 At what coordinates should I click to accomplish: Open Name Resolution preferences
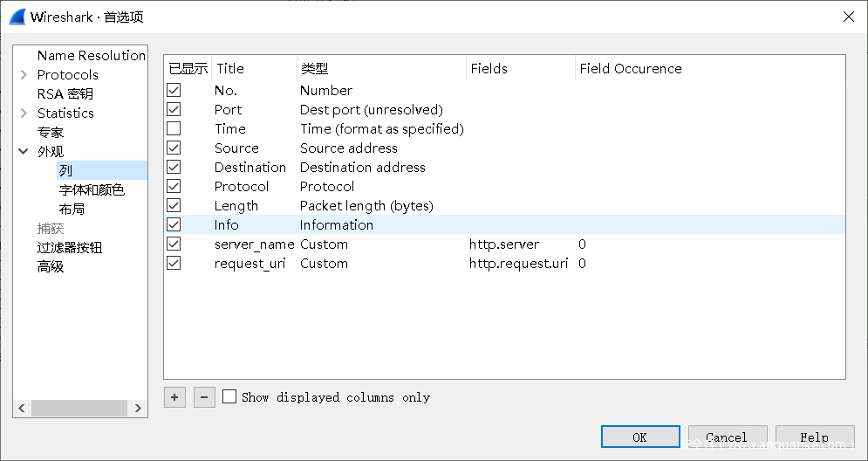(91, 56)
